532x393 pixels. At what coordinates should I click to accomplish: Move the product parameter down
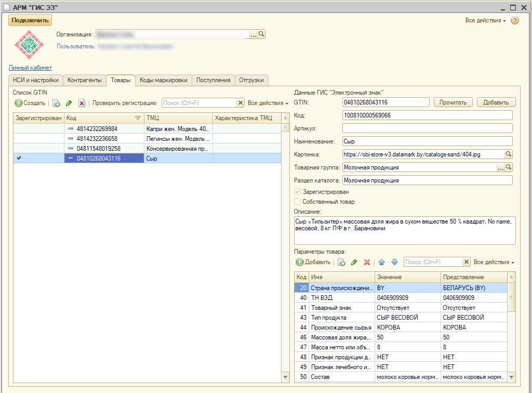click(394, 263)
